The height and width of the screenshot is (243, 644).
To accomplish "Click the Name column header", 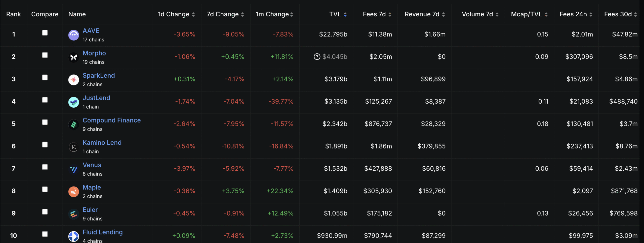I will click(77, 14).
